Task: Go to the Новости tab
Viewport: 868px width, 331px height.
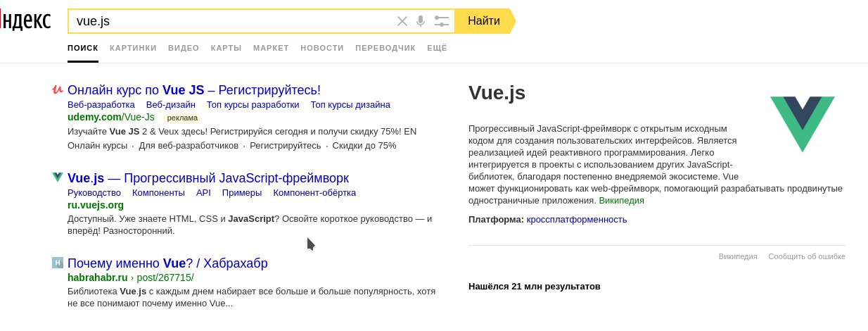Action: coord(322,48)
